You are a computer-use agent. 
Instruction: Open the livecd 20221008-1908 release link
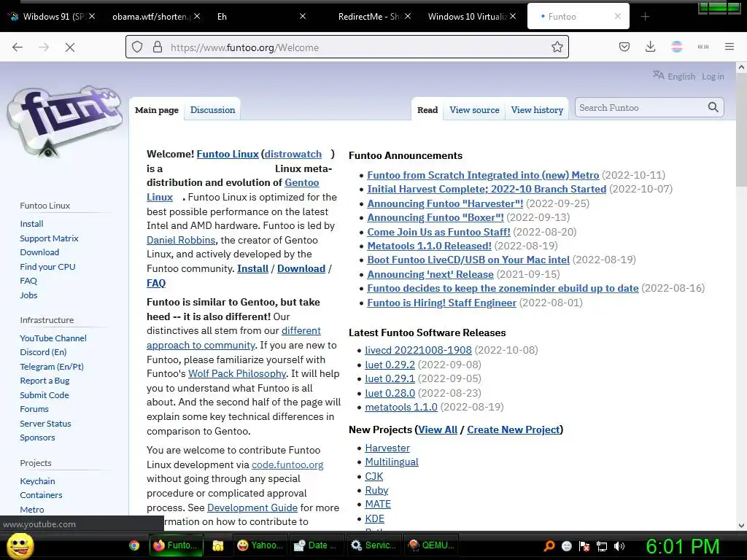(418, 350)
